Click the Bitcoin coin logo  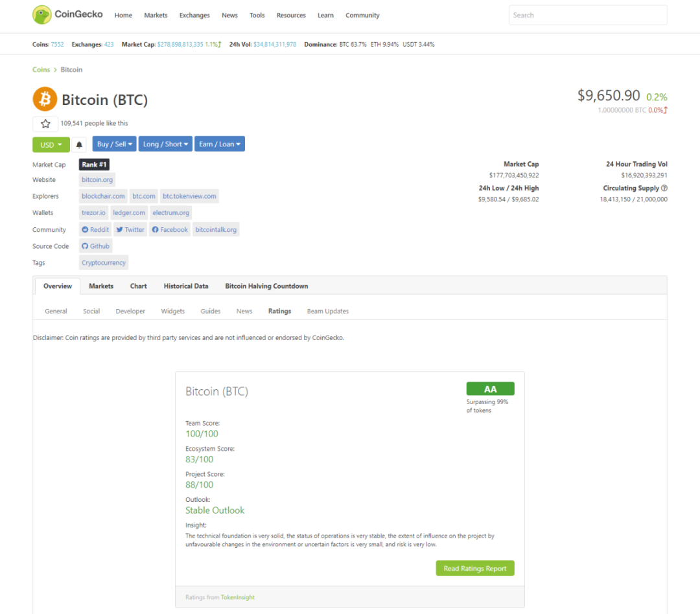[44, 99]
